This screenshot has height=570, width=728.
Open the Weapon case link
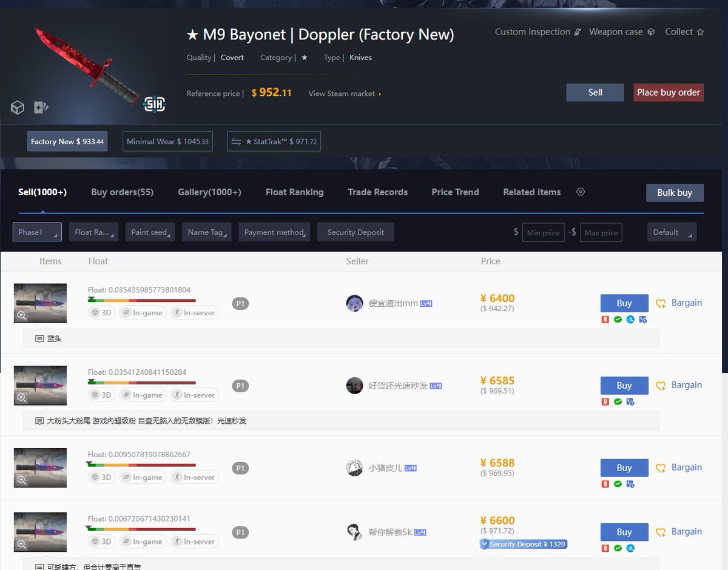622,32
